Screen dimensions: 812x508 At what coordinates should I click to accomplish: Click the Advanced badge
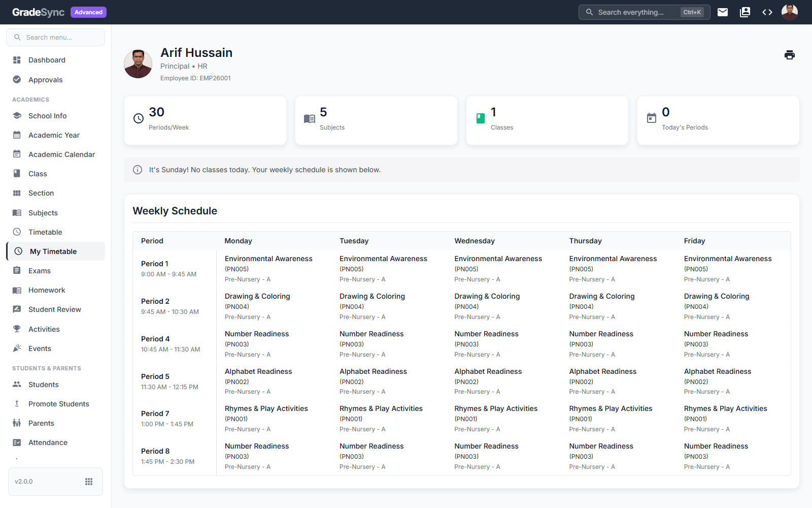[x=89, y=12]
